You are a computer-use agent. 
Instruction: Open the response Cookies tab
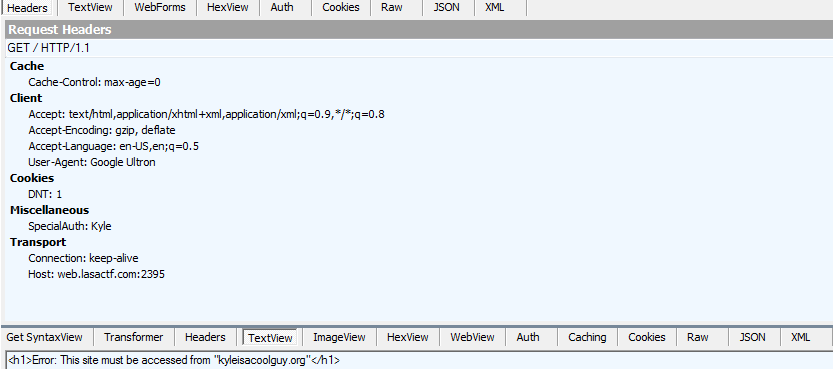pyautogui.click(x=647, y=337)
